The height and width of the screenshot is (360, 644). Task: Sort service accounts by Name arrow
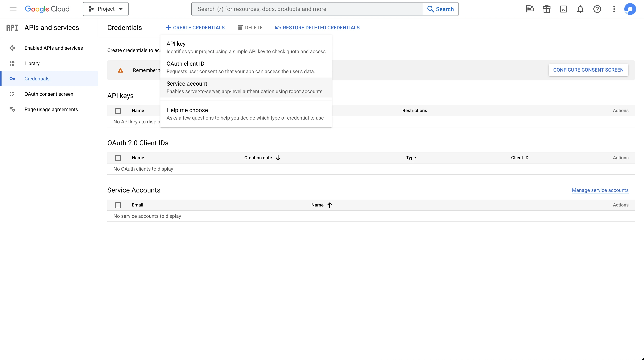329,205
